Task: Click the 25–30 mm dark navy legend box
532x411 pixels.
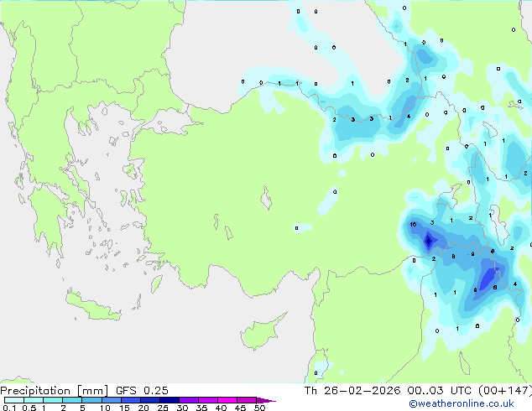Action: 169,400
